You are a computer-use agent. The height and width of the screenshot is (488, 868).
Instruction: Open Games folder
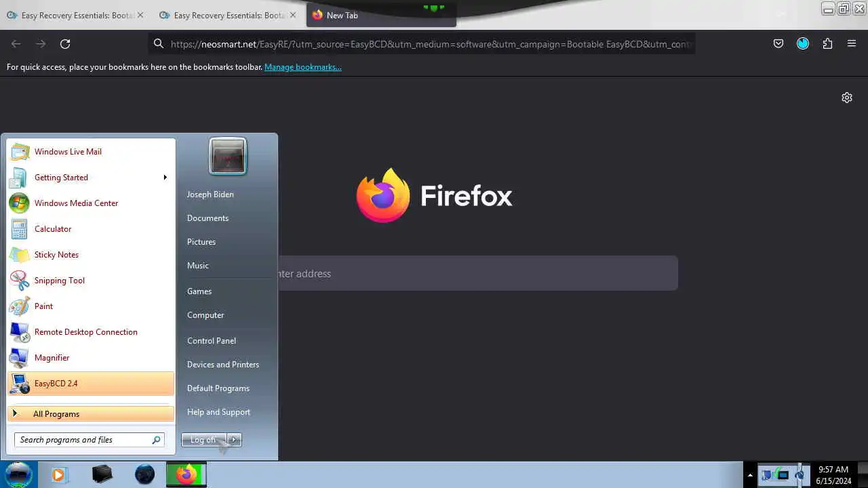pyautogui.click(x=199, y=291)
